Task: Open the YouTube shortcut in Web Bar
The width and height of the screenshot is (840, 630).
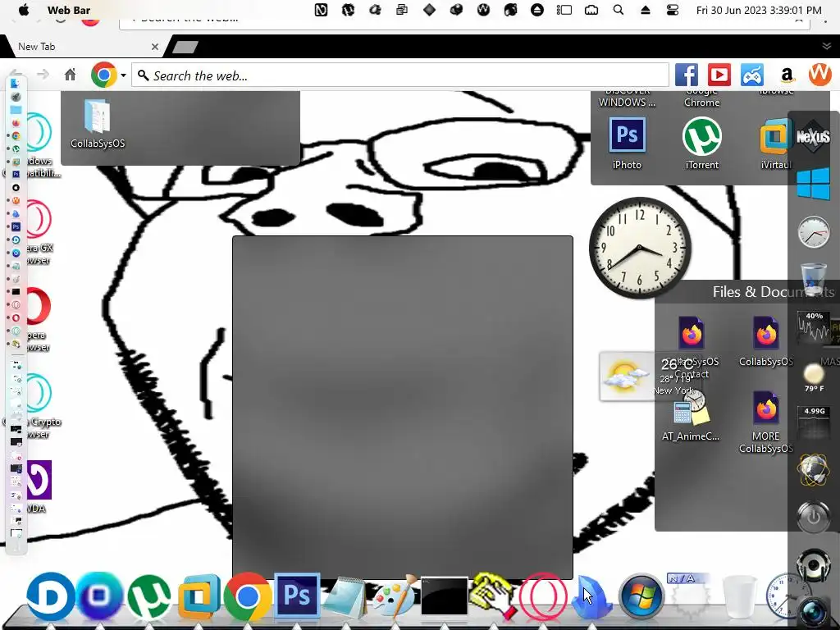Action: [x=719, y=75]
